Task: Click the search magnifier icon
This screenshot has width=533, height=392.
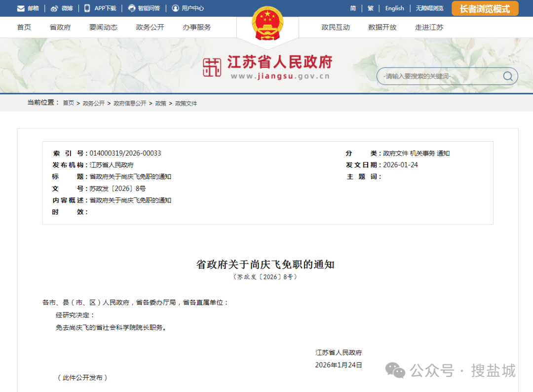Action: (x=508, y=76)
